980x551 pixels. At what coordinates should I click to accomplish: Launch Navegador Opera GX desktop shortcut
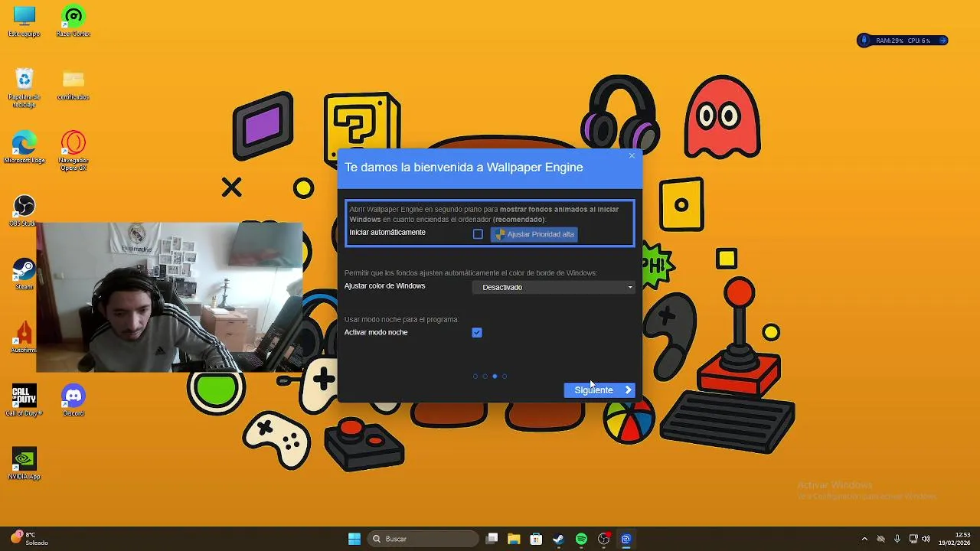pyautogui.click(x=73, y=151)
